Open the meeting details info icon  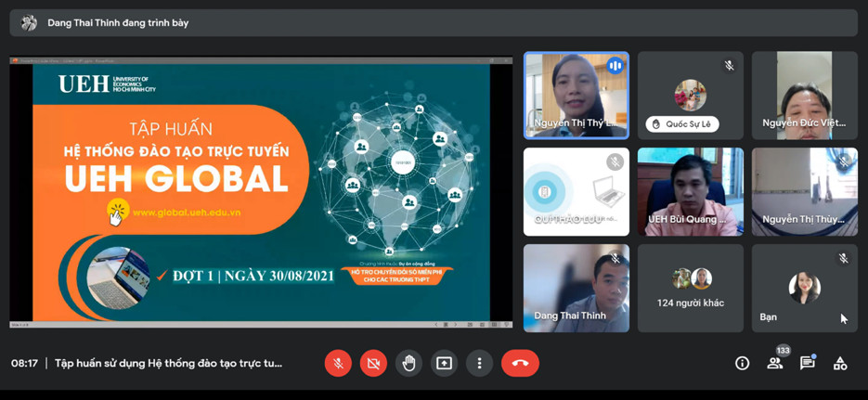pyautogui.click(x=742, y=364)
